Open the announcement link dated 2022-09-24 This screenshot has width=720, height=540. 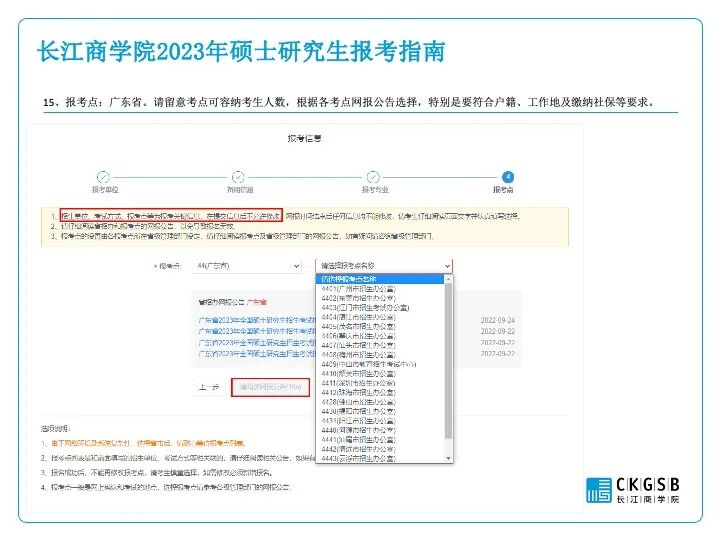pyautogui.click(x=258, y=320)
